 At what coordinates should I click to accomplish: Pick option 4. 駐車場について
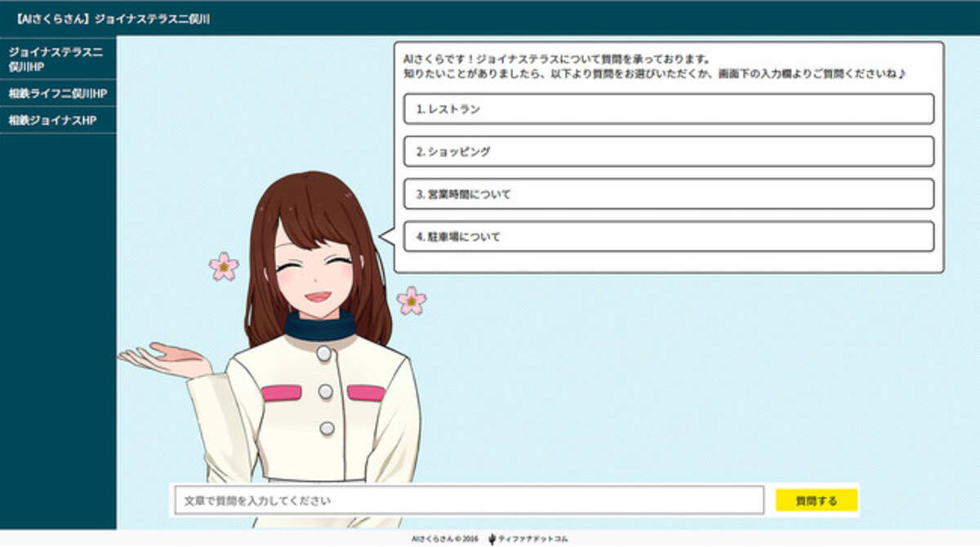(668, 237)
